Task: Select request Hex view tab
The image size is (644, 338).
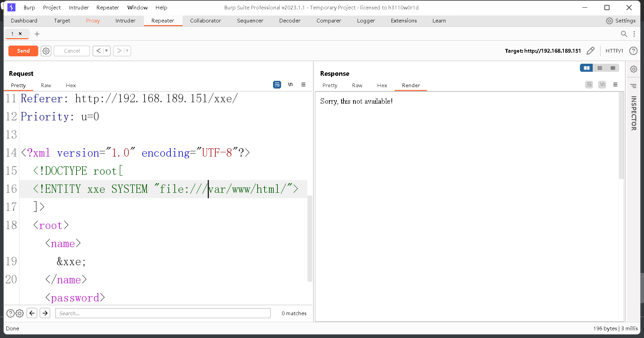Action: tap(71, 86)
